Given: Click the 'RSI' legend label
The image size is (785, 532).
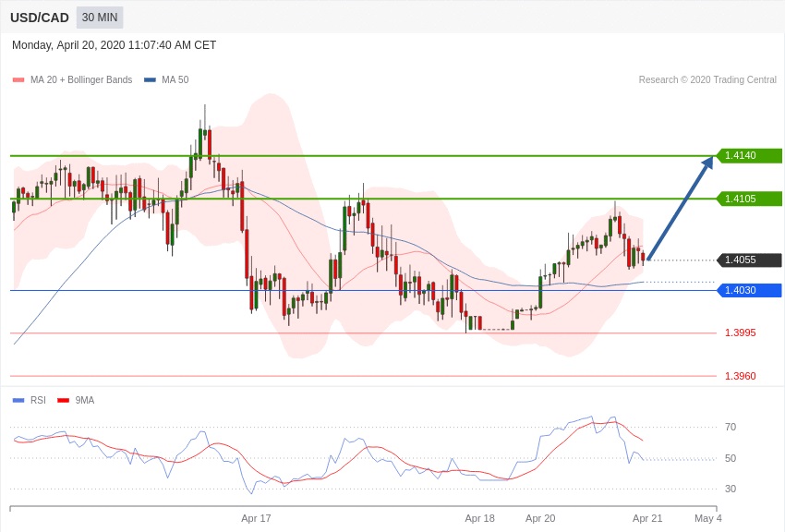Looking at the screenshot, I should [x=38, y=400].
